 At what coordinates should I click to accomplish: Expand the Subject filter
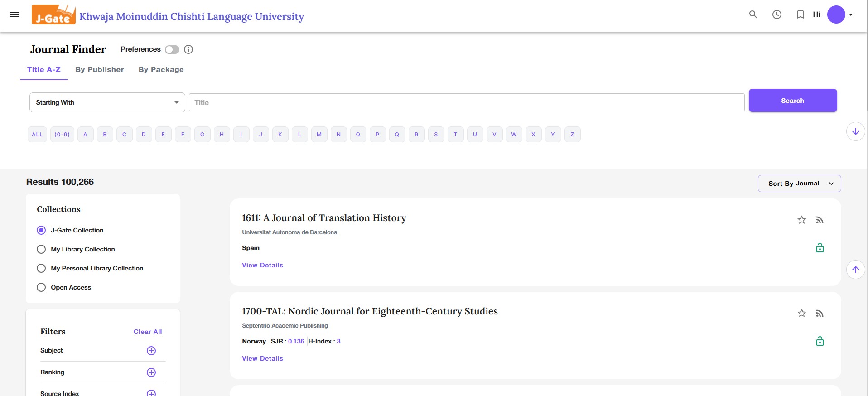point(151,351)
